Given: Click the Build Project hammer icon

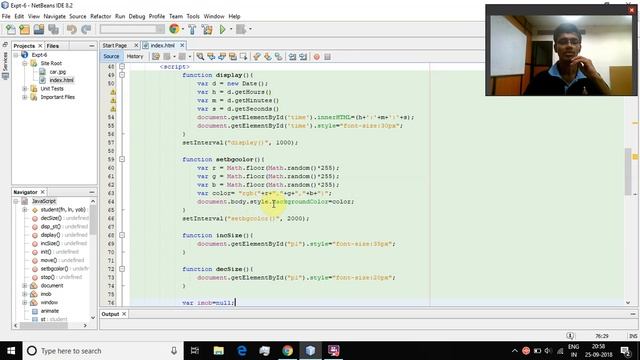Looking at the screenshot, I should 192,29.
